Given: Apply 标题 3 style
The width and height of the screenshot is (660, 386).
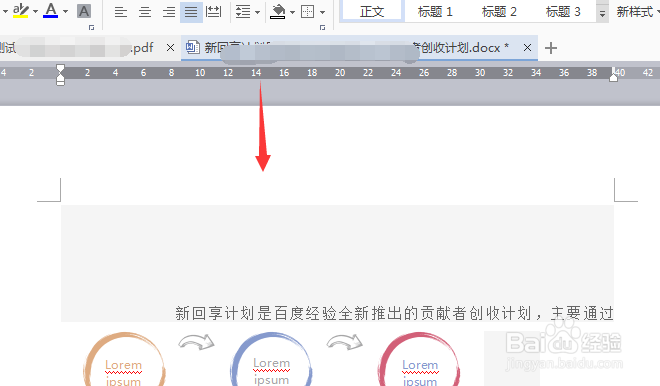Looking at the screenshot, I should point(563,11).
